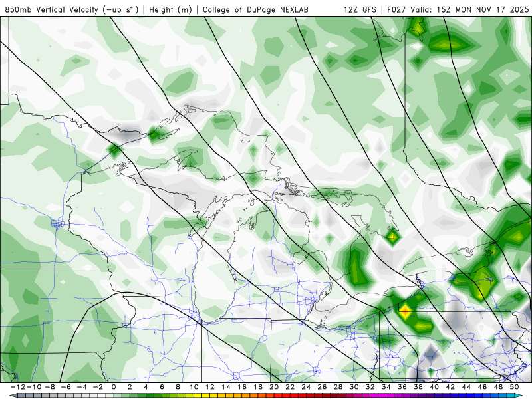
Task: Select the '50' color scale label
Action: pyautogui.click(x=514, y=387)
